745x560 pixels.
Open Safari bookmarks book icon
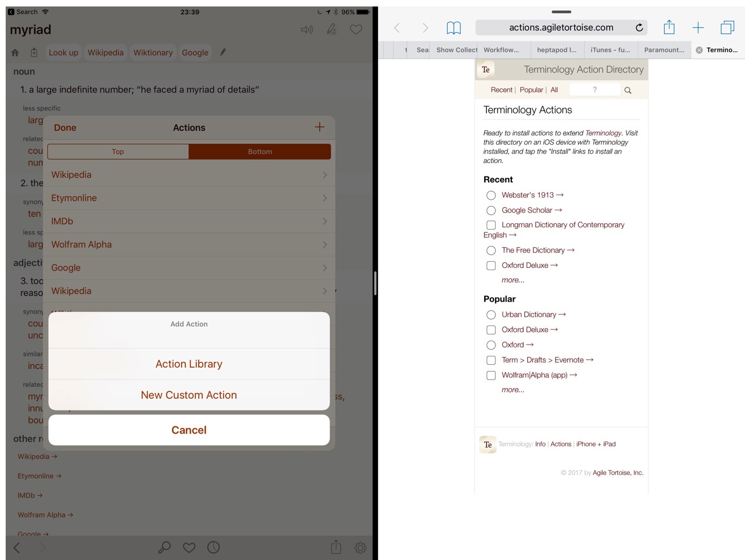pos(454,28)
